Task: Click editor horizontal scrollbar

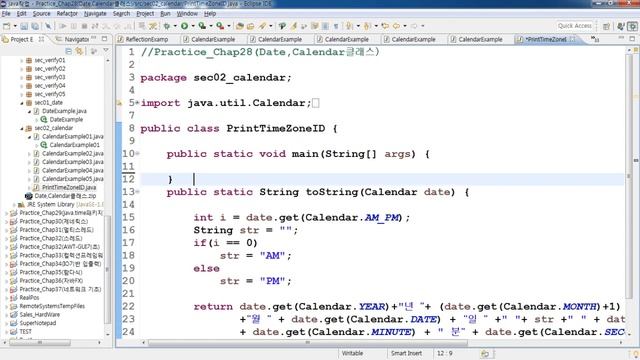Action: pyautogui.click(x=307, y=343)
